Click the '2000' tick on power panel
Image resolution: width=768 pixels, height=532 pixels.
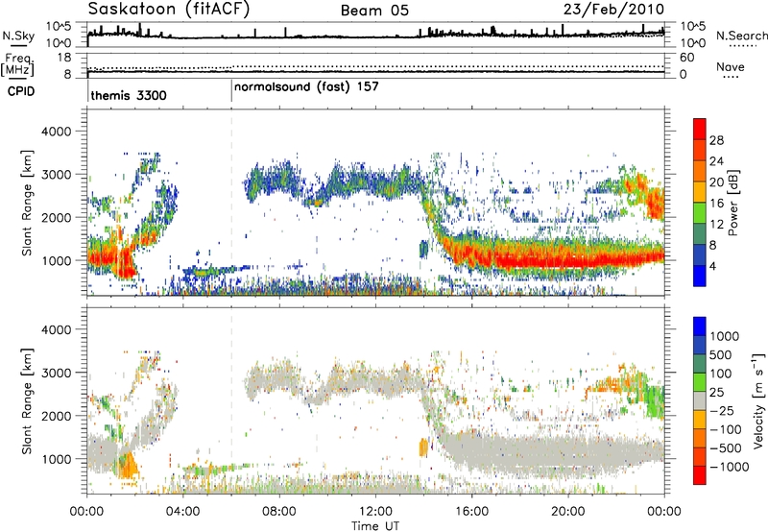(x=56, y=217)
